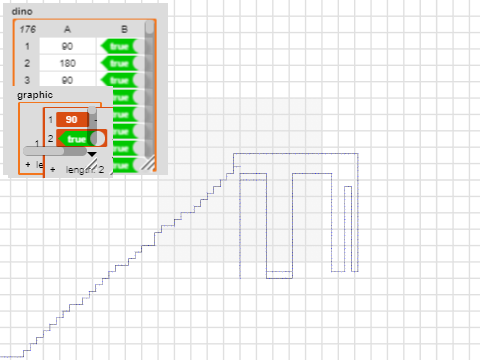Click cell 180 in dino column A
Screen dimensions: 480x360
tap(68, 63)
